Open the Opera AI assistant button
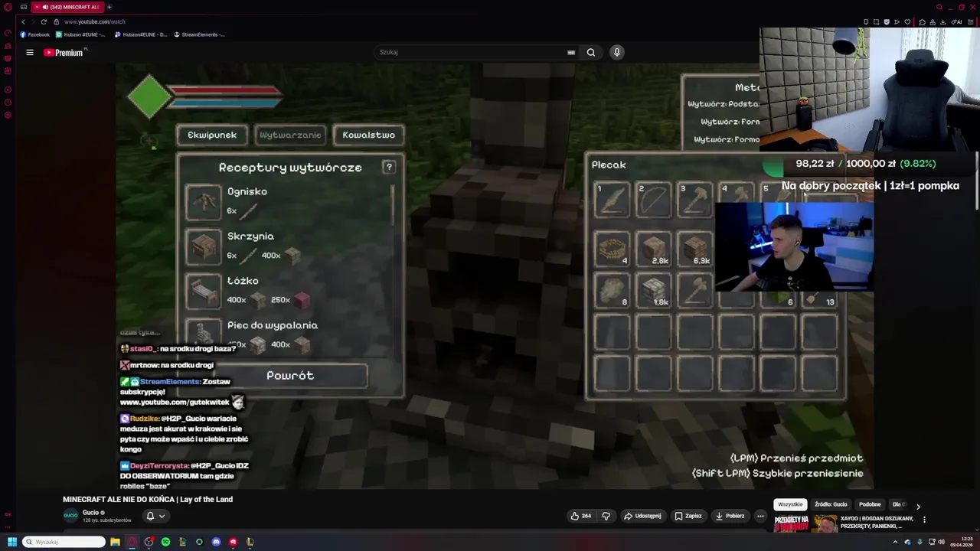The image size is (980, 551). pyautogui.click(x=956, y=21)
